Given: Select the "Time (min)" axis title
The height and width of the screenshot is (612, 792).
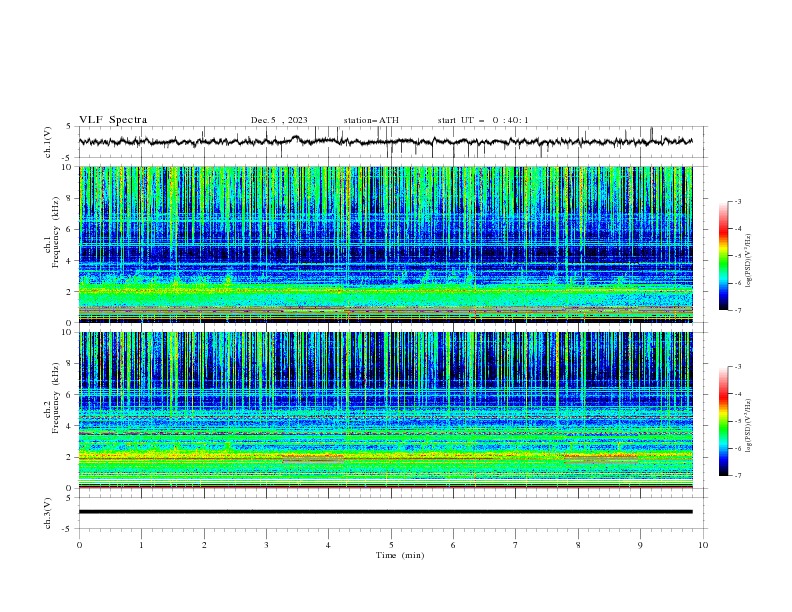Looking at the screenshot, I should pos(400,555).
